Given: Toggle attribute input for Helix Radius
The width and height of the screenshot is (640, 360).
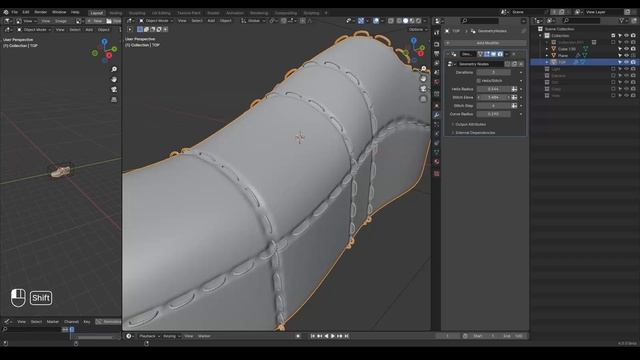Looking at the screenshot, I should 514,89.
